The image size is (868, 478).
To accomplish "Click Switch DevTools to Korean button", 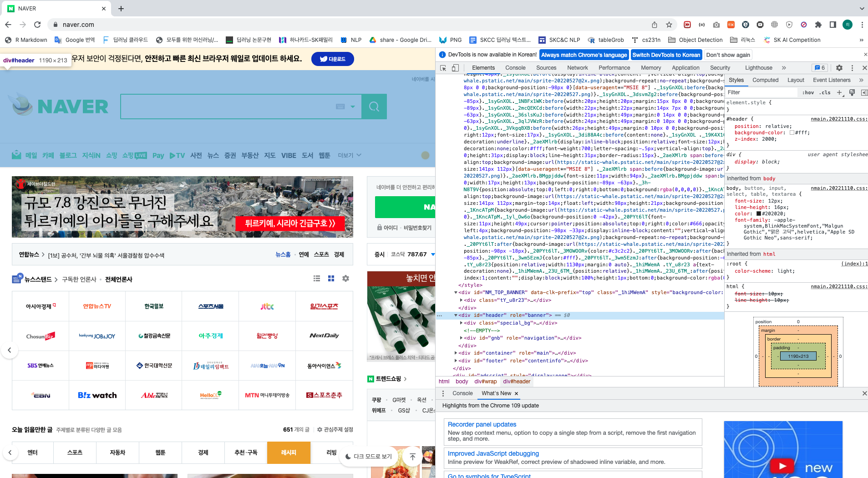I will tap(666, 55).
